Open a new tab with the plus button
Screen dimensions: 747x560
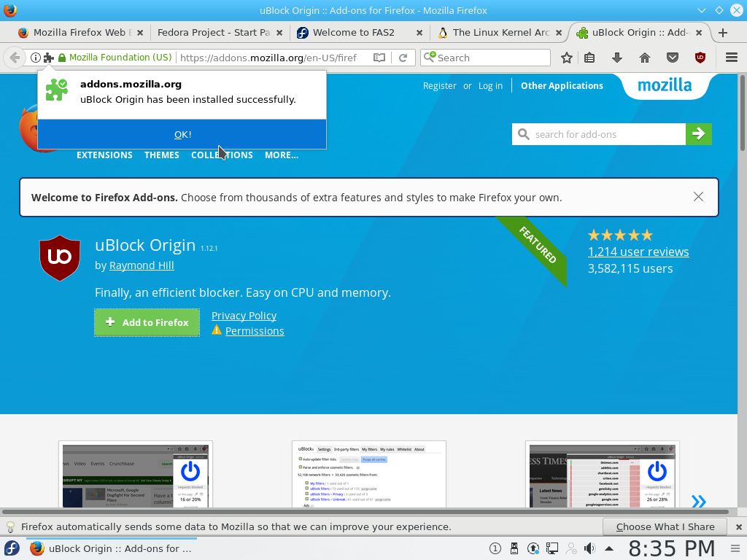[723, 32]
